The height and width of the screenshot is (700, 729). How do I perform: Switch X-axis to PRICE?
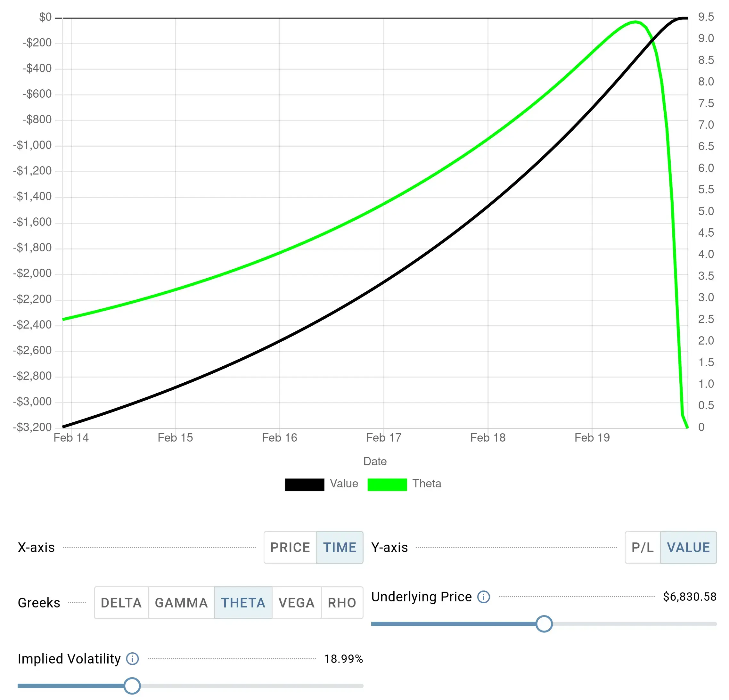tap(290, 547)
